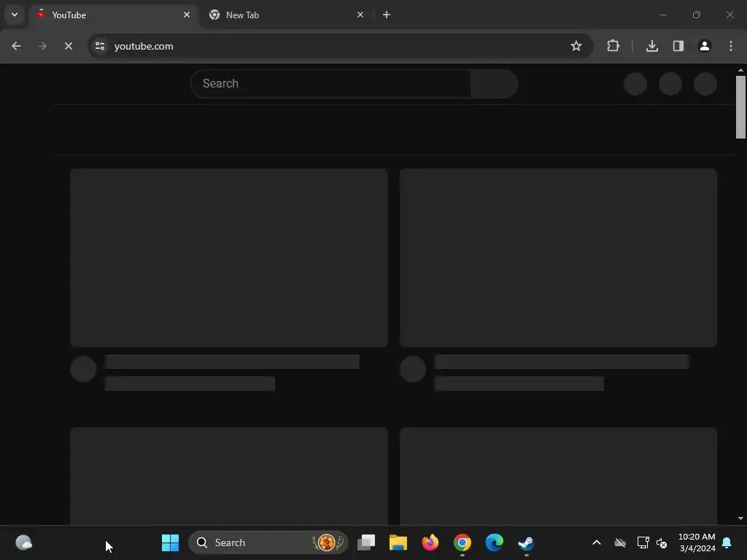Expand the tab search dropdown

15,15
